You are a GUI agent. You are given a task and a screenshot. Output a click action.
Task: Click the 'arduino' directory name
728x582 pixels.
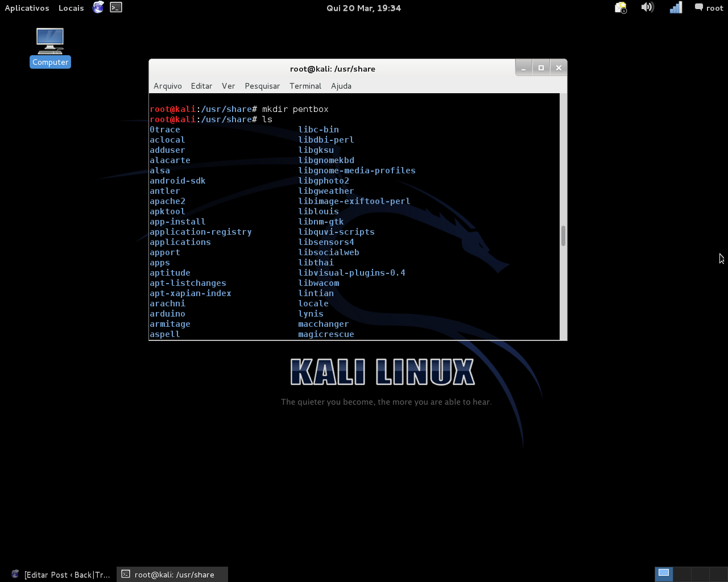pos(167,314)
